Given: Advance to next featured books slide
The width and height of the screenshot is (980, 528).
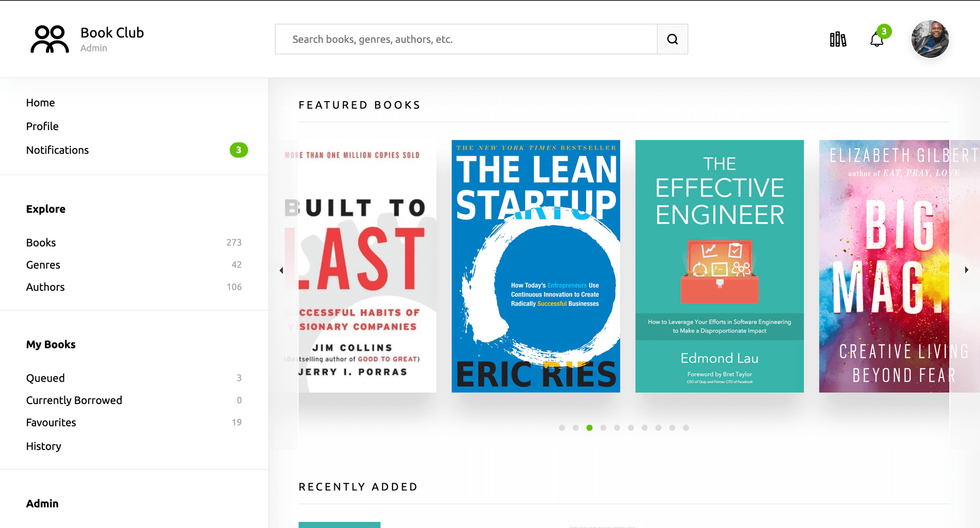Looking at the screenshot, I should click(x=966, y=270).
